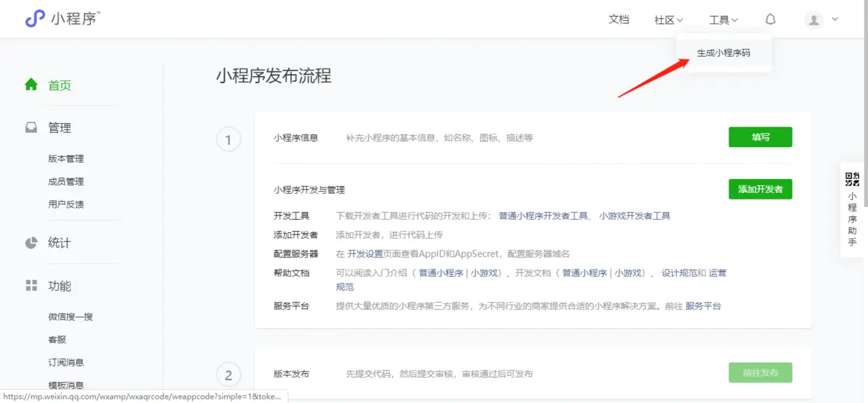Open the 小程序助手 QR code panel on right edge

[852, 210]
